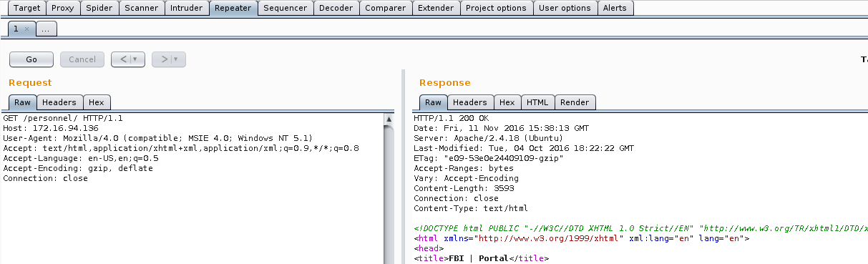Click the 'Vary: Accept-Encoding' line

click(466, 178)
